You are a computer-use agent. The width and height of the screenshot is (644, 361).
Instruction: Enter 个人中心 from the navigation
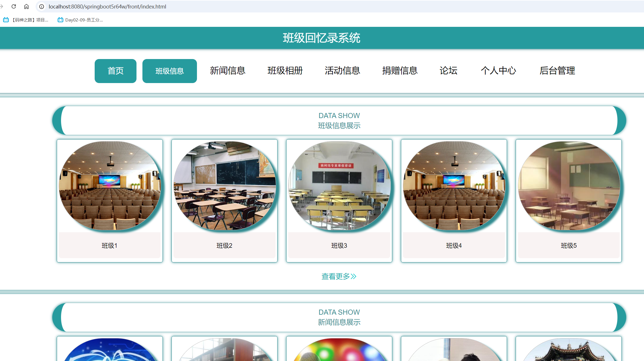(x=498, y=71)
